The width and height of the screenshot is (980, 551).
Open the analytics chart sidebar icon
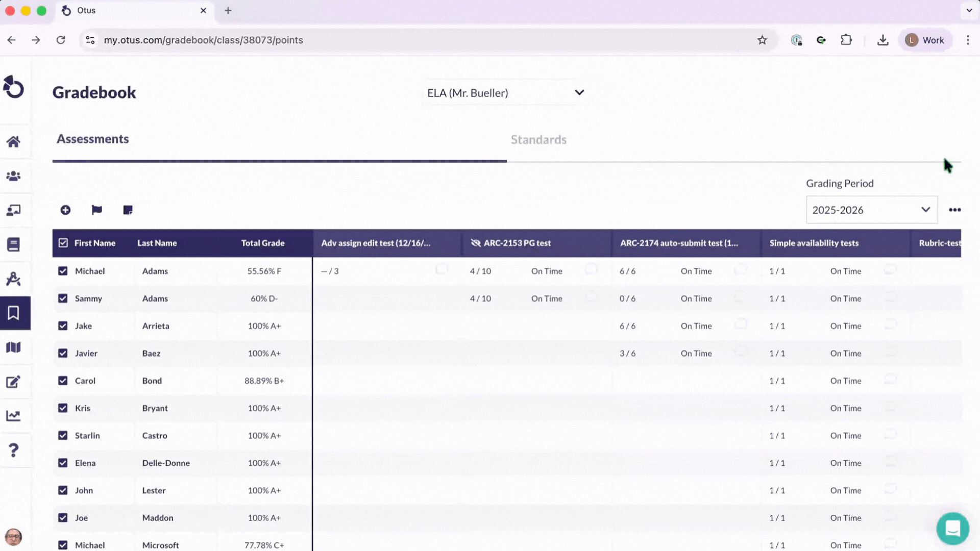pos(14,416)
